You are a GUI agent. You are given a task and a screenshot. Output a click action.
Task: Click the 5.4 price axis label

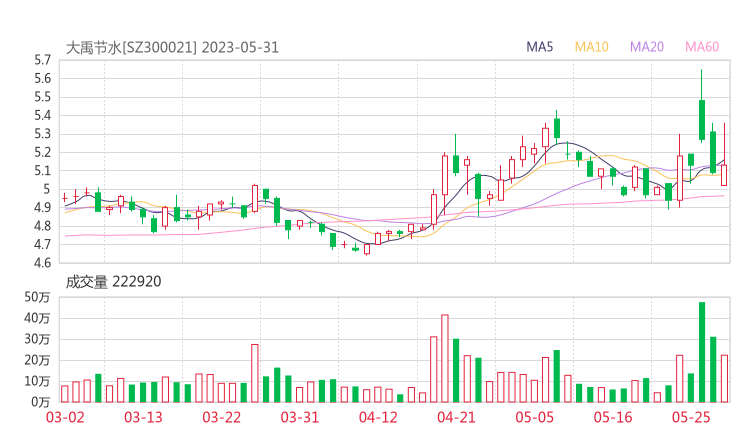[x=42, y=116]
